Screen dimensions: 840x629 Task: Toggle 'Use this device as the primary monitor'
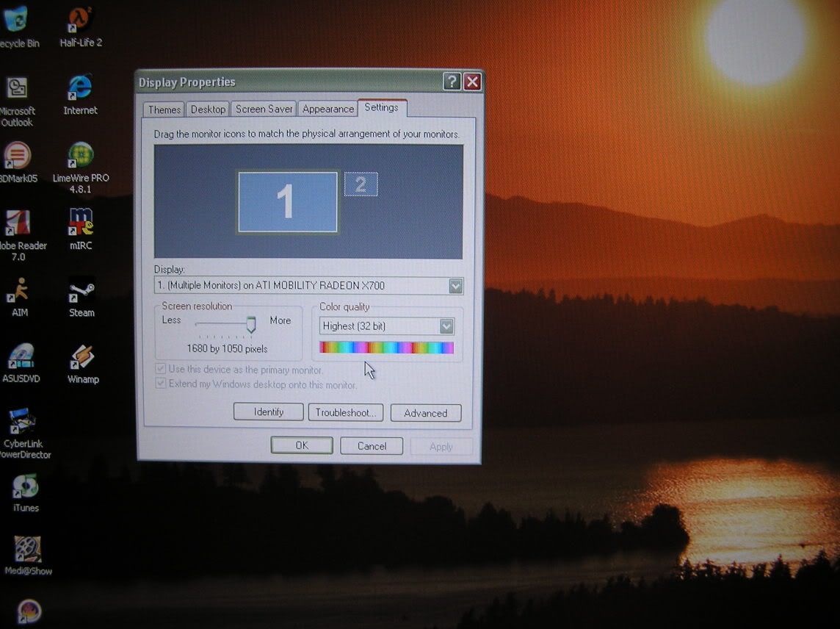(161, 369)
